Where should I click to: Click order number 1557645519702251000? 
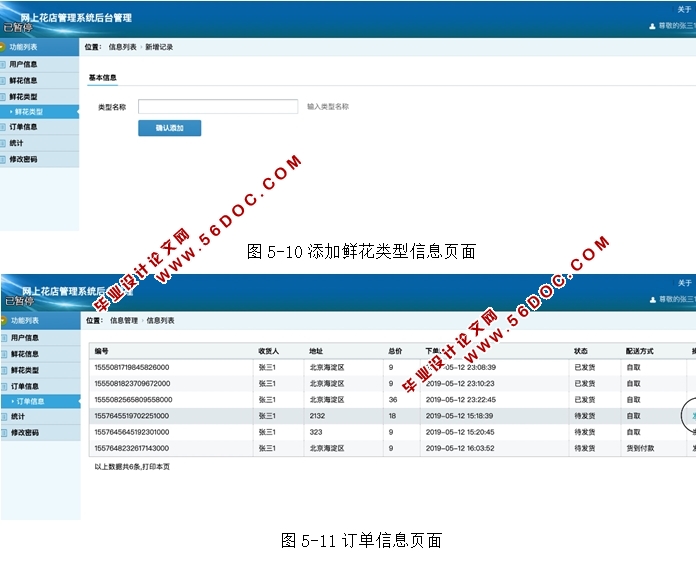point(132,416)
